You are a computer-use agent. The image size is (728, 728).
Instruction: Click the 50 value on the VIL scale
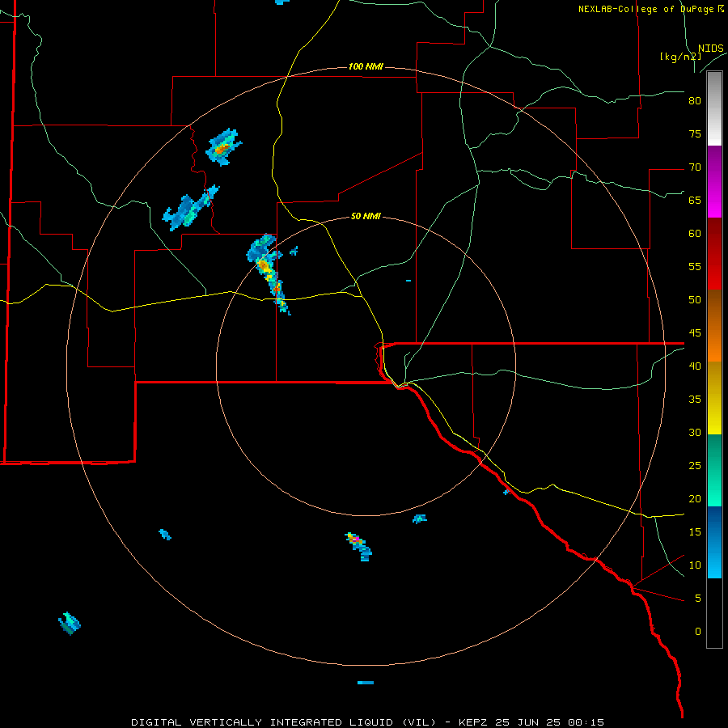[695, 300]
